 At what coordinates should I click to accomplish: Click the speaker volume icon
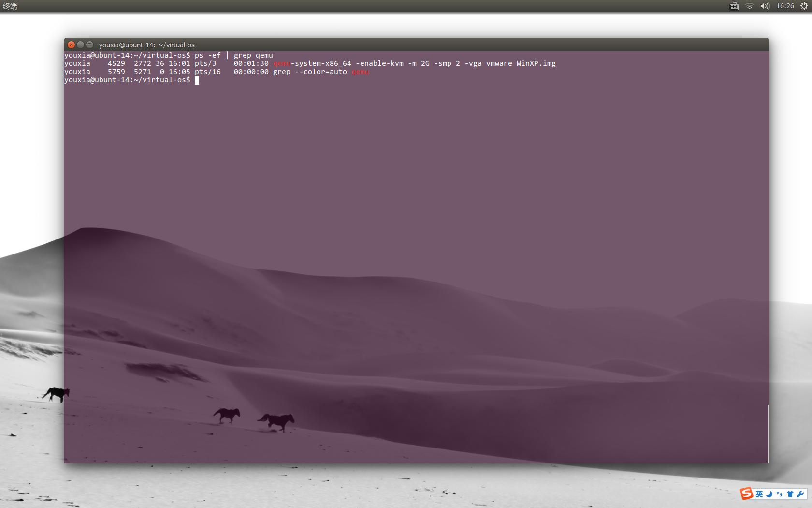click(x=765, y=6)
